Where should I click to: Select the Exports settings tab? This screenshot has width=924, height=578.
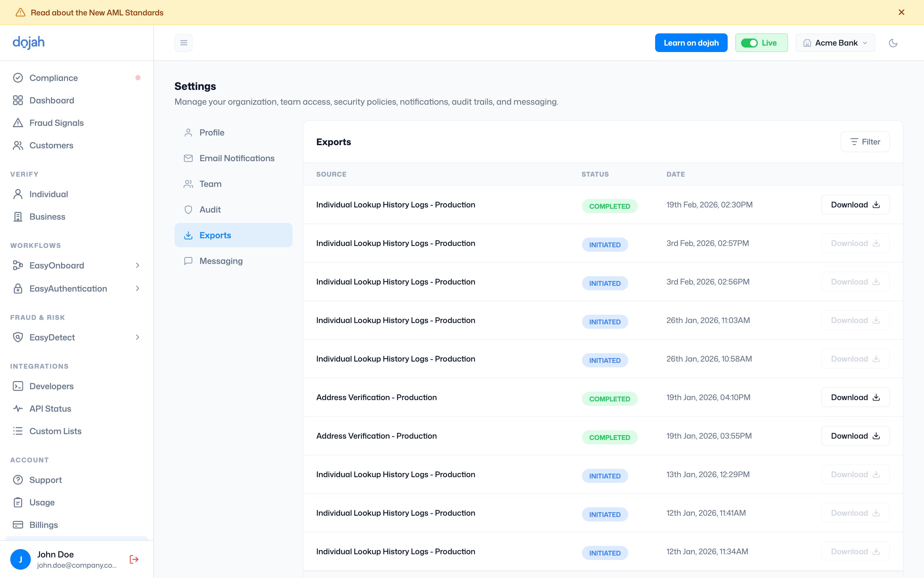[233, 235]
